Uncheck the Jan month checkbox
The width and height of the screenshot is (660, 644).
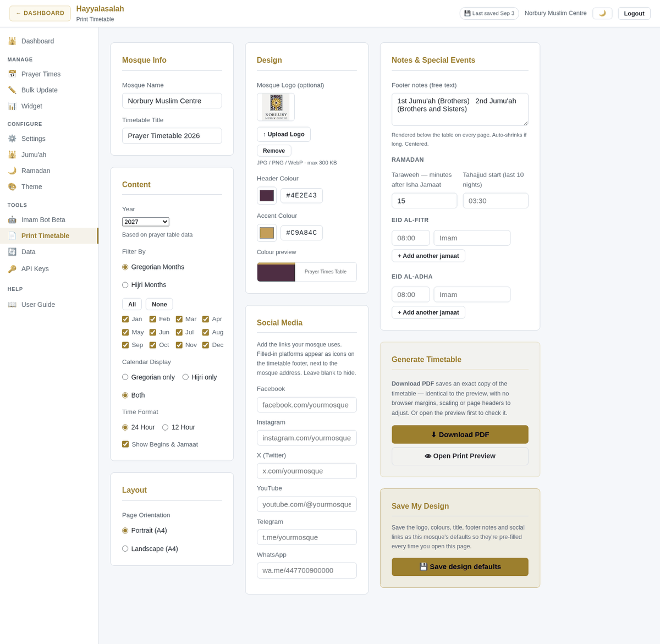(125, 319)
